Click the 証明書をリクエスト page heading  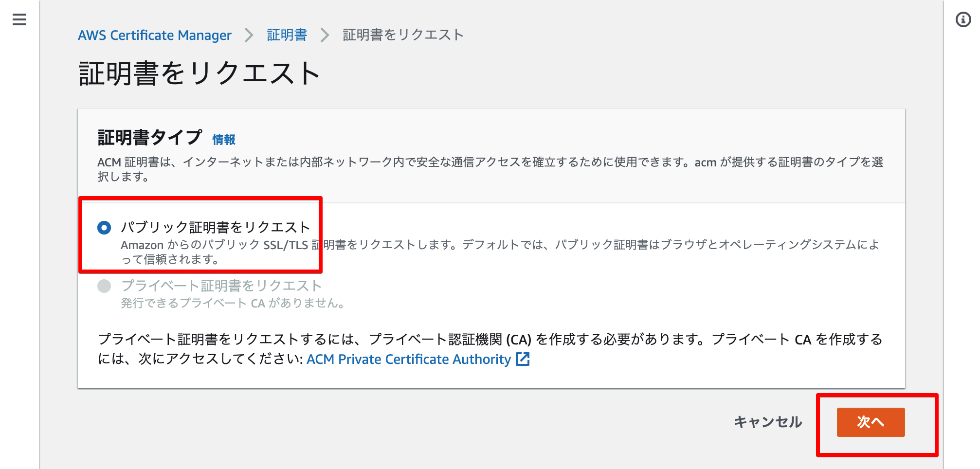199,73
